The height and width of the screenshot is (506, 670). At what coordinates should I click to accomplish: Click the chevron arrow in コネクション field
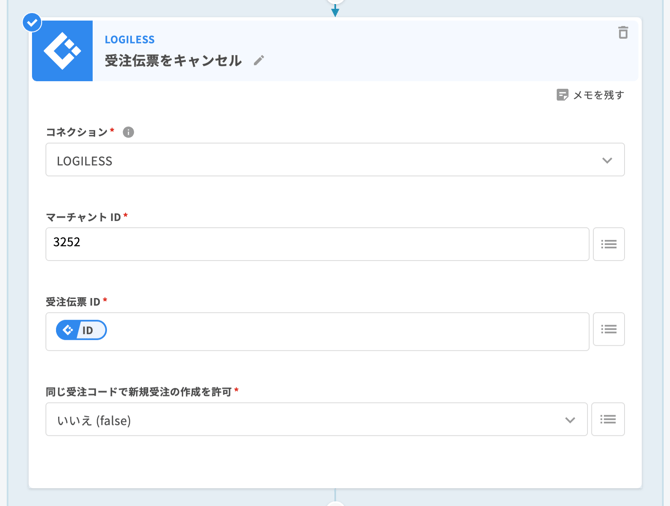coord(607,160)
